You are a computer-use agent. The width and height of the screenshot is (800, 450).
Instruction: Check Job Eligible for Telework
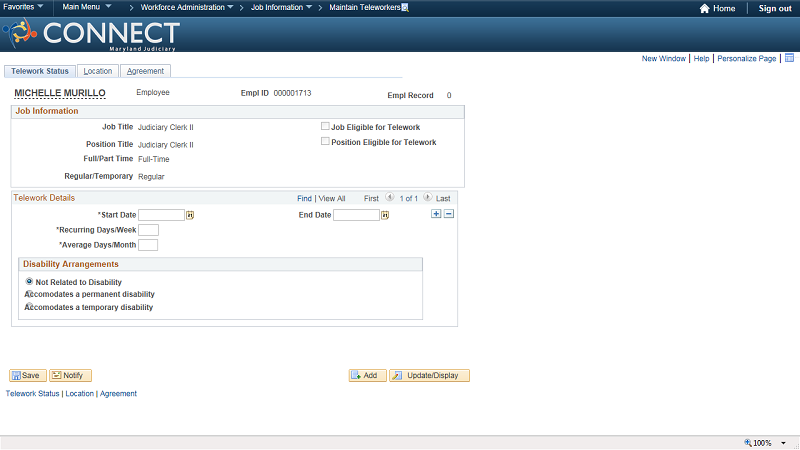(325, 126)
